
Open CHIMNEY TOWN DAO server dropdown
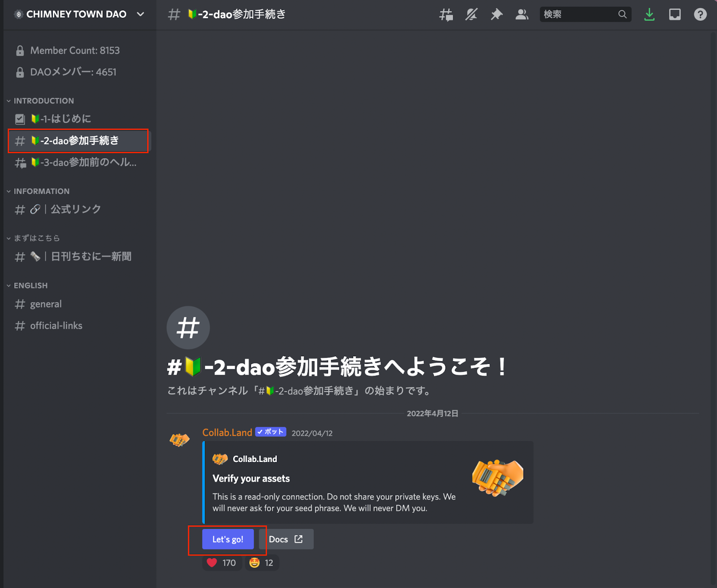click(x=140, y=14)
